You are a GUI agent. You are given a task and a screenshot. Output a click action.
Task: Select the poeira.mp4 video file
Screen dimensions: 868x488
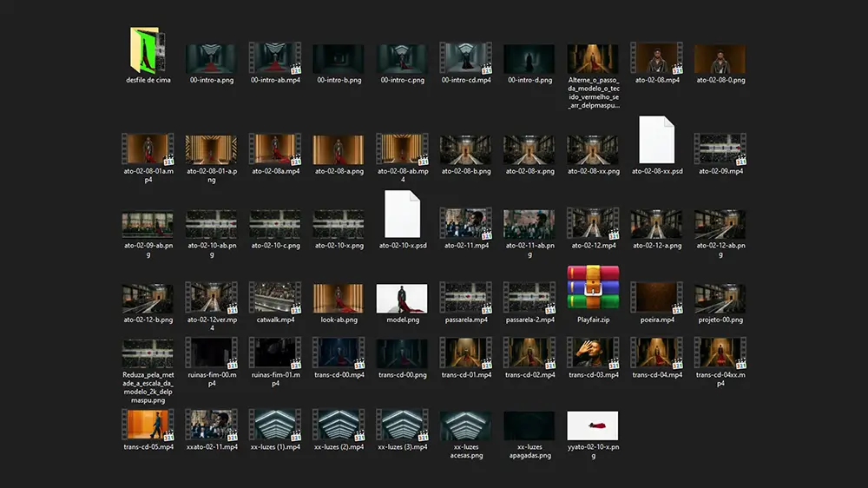click(656, 298)
